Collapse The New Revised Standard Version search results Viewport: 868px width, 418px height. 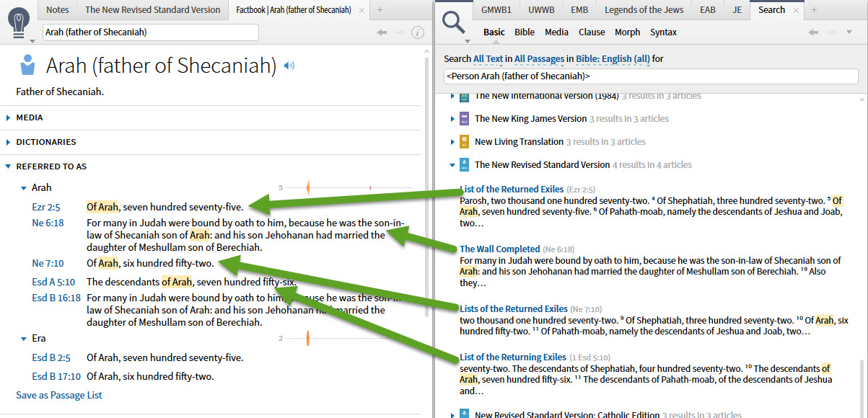[x=452, y=164]
